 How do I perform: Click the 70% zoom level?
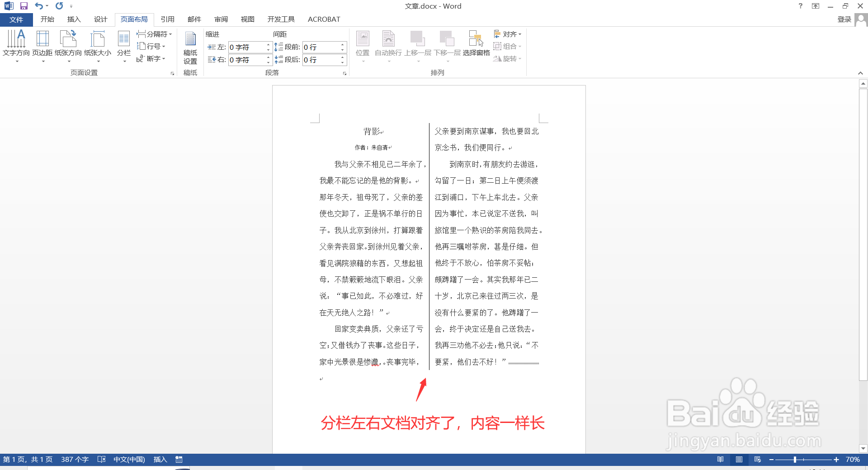coord(853,459)
